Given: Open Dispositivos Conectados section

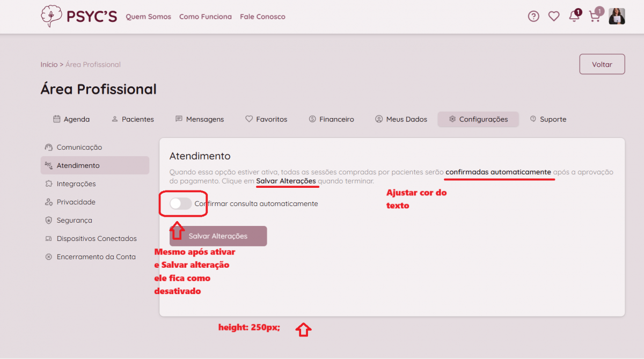Looking at the screenshot, I should point(97,239).
